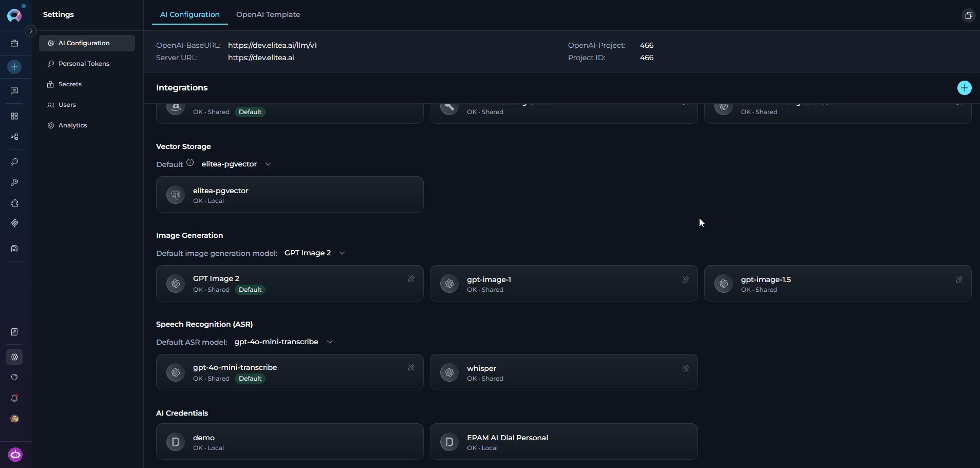Click the pin icon on the whisper card
Image resolution: width=980 pixels, height=468 pixels.
click(685, 368)
